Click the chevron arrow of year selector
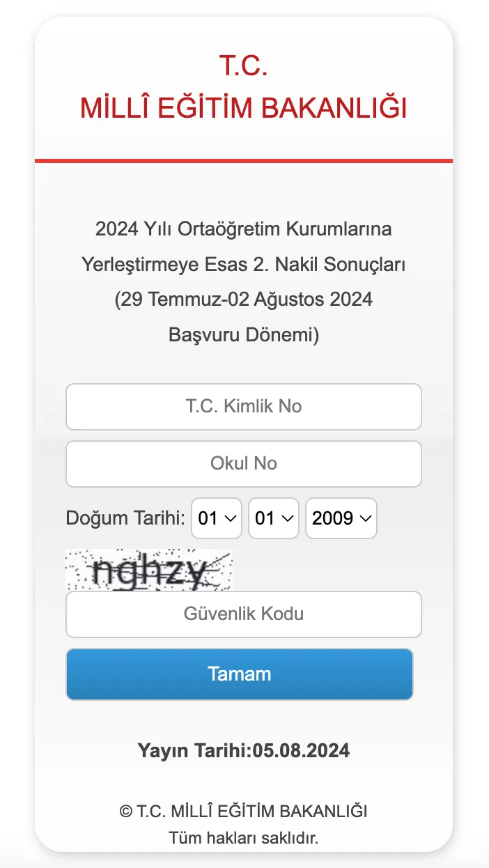Screen dimensions: 489x868 365,518
